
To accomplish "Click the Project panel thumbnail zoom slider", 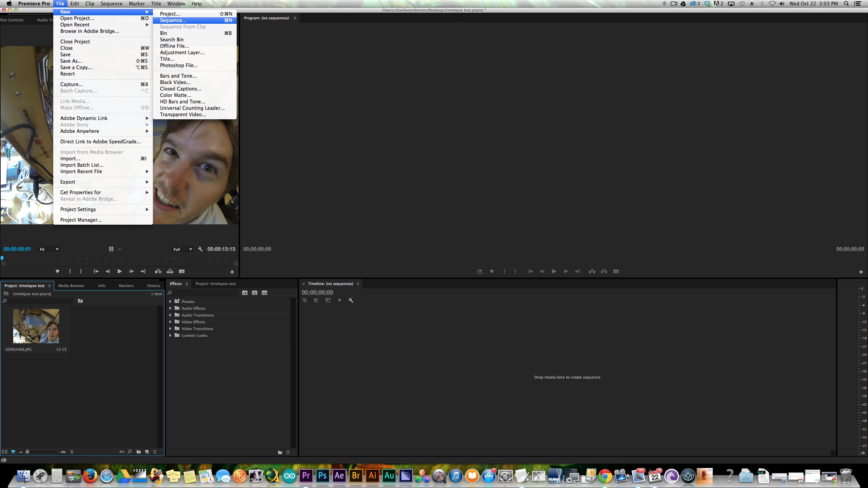I will point(27,452).
